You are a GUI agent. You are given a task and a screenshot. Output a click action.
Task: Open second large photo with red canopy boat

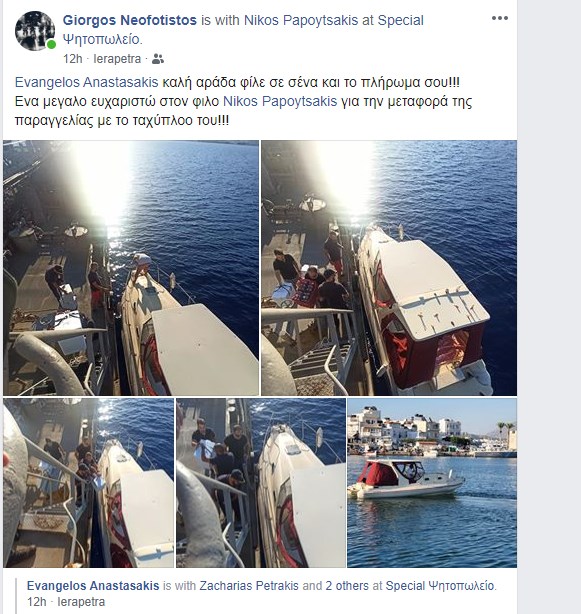pos(389,268)
